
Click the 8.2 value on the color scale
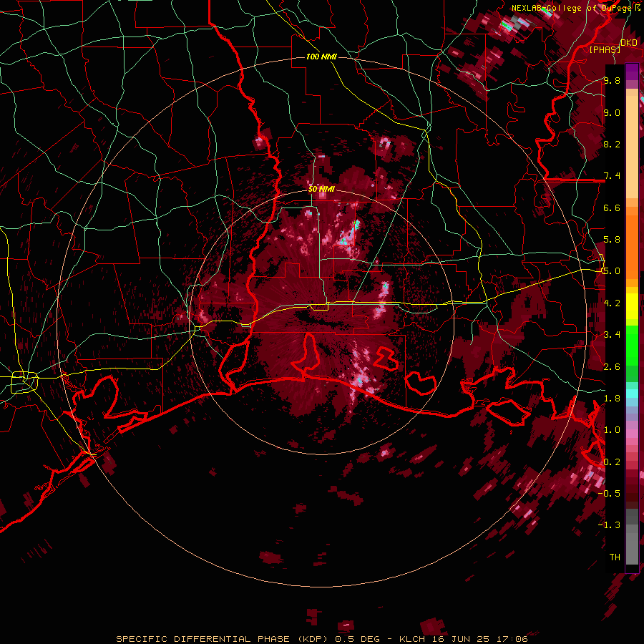(612, 144)
